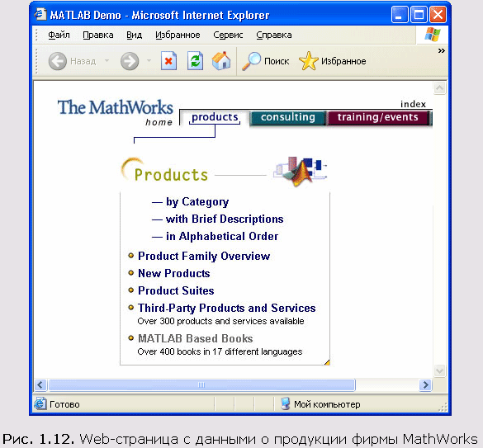483x448 pixels.
Task: Open Third-Party Products and Services link
Action: (x=226, y=308)
